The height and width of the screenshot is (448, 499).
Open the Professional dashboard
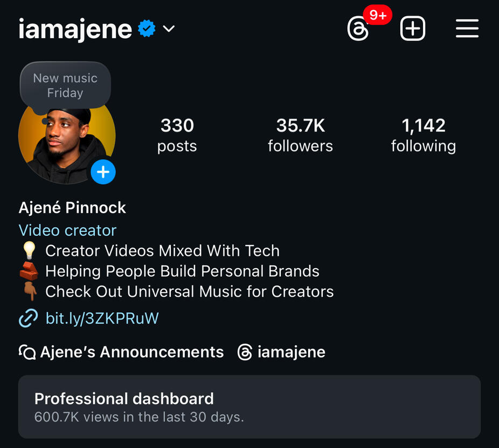[249, 407]
